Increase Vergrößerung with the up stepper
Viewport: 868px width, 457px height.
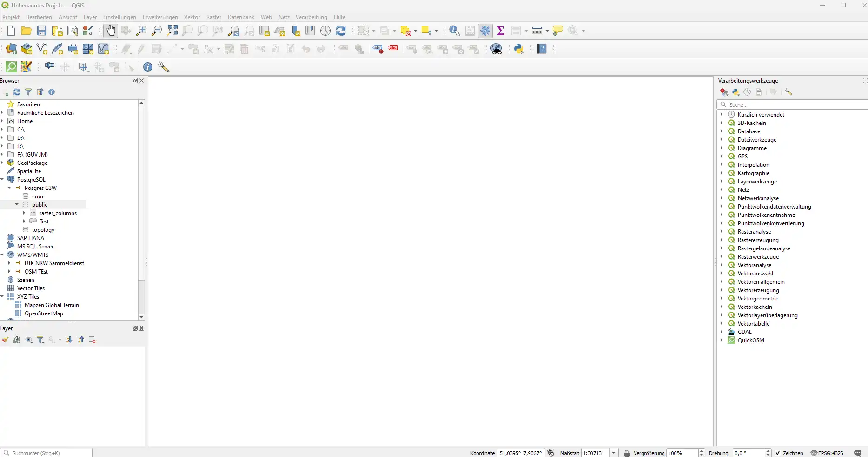click(x=702, y=451)
